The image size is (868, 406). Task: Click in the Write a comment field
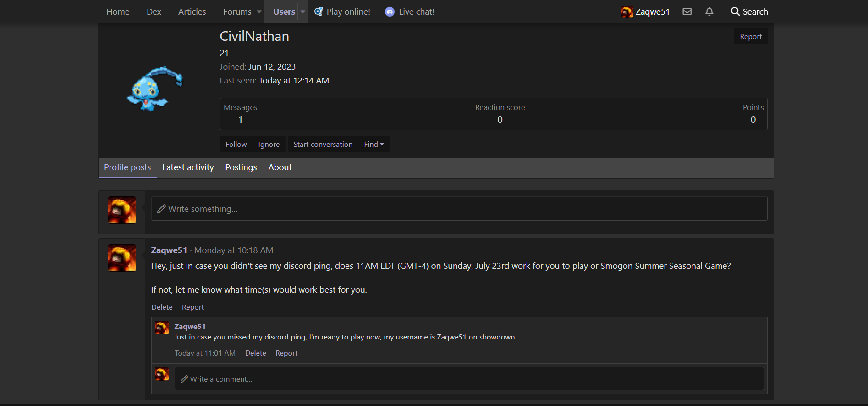click(469, 379)
